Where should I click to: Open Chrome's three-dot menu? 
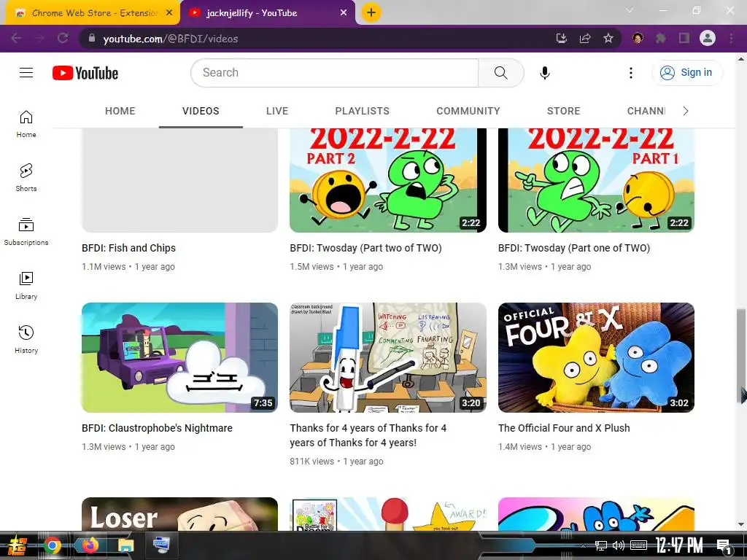731,38
